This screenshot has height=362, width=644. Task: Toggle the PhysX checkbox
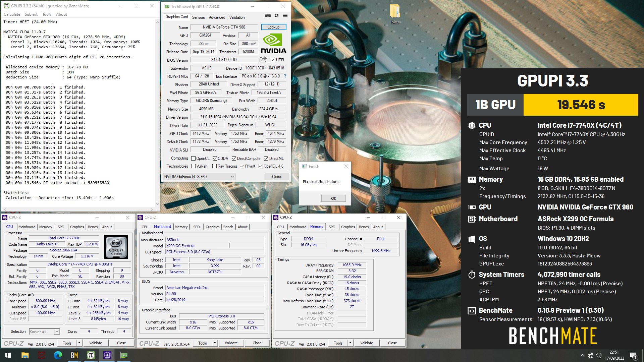click(242, 166)
